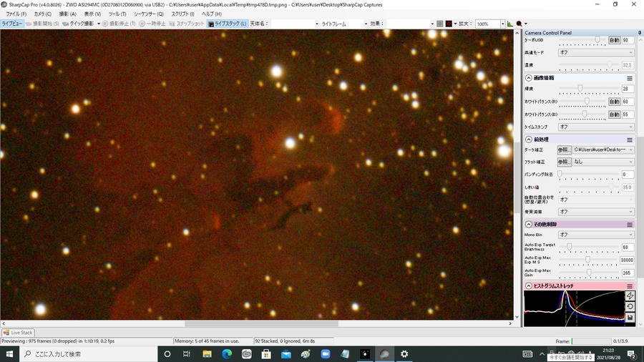This screenshot has height=362, width=644.
Task: Open the ヘルプ (H) menu
Action: pos(212,14)
